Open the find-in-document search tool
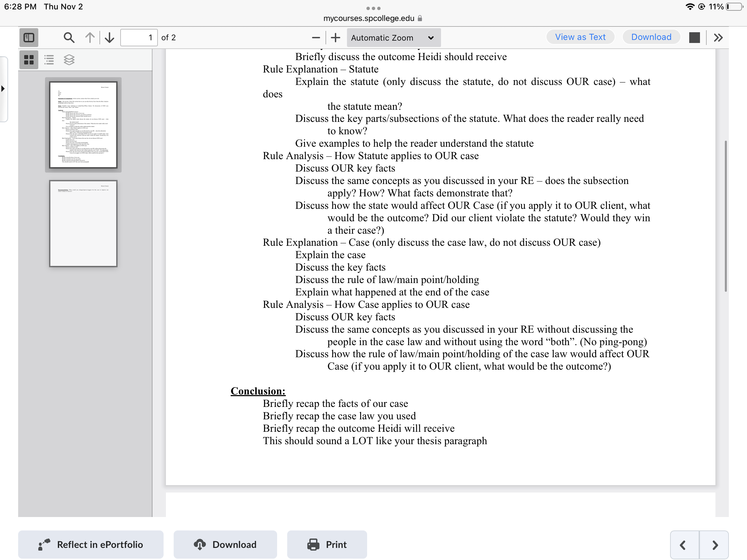 coord(69,38)
